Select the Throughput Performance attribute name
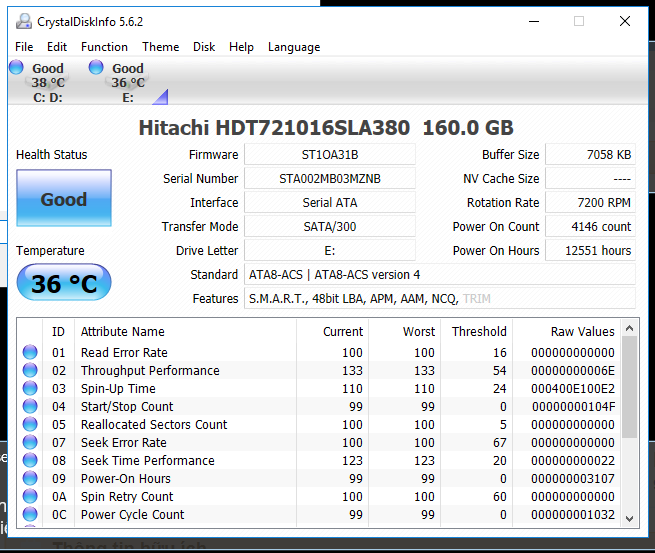Viewport: 655px width, 553px height. 150,370
